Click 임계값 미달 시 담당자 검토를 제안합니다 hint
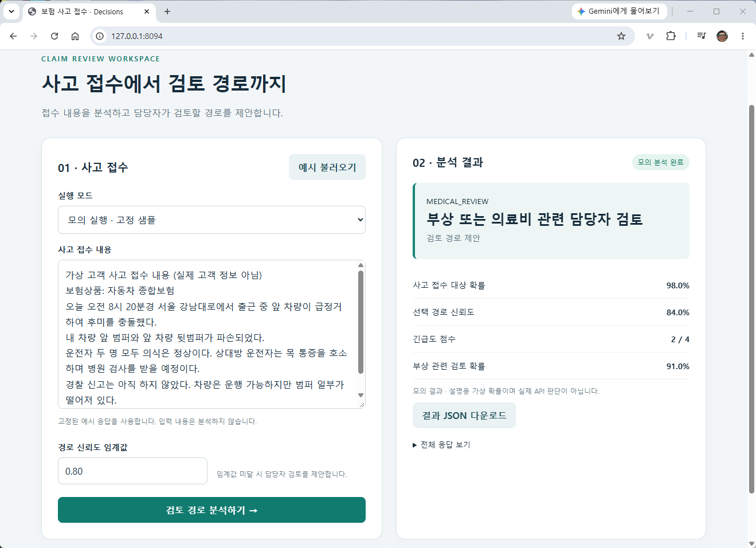Viewport: 756px width, 548px height. [x=281, y=474]
